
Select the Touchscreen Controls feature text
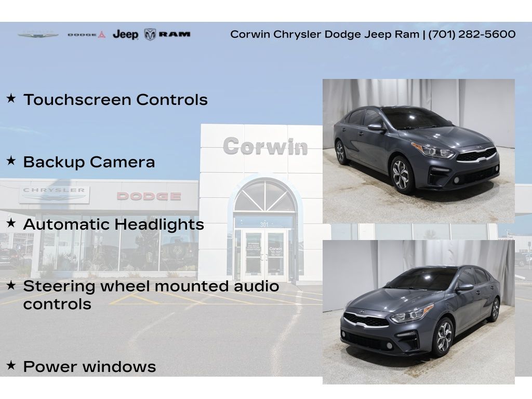115,99
